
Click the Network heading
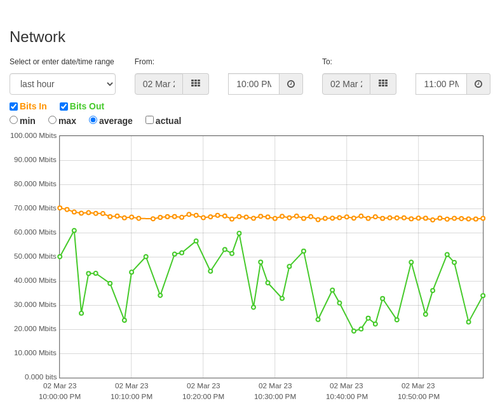(x=37, y=37)
